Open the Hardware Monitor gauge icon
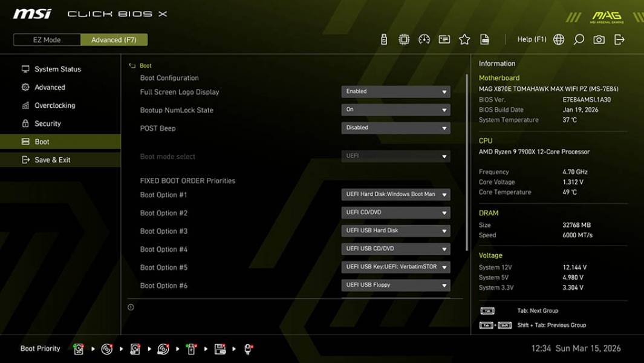This screenshot has height=363, width=644. tap(424, 39)
